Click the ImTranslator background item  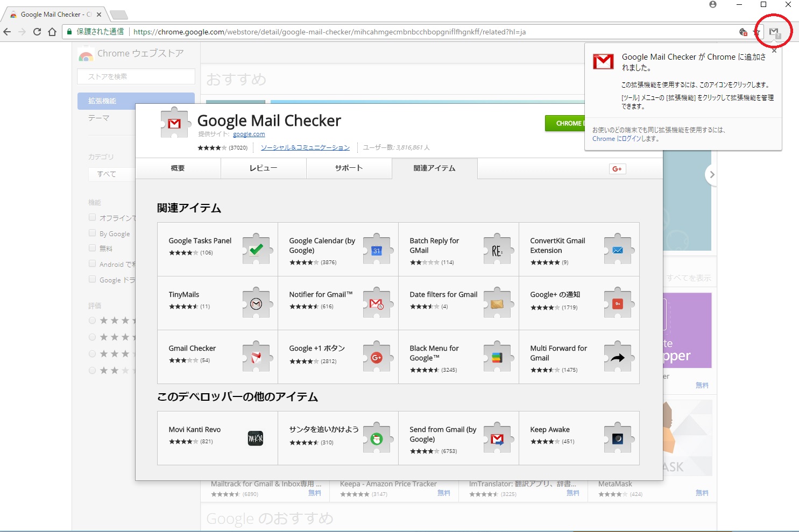(x=524, y=488)
